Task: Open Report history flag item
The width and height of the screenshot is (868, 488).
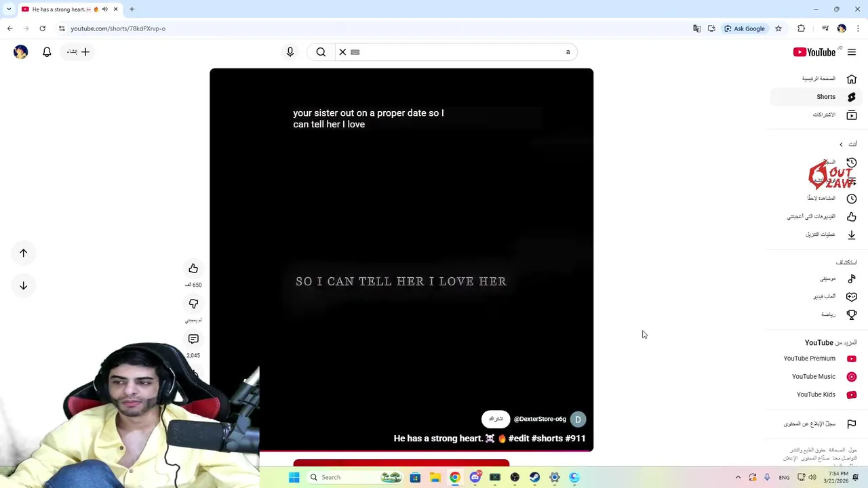Action: coord(816,424)
